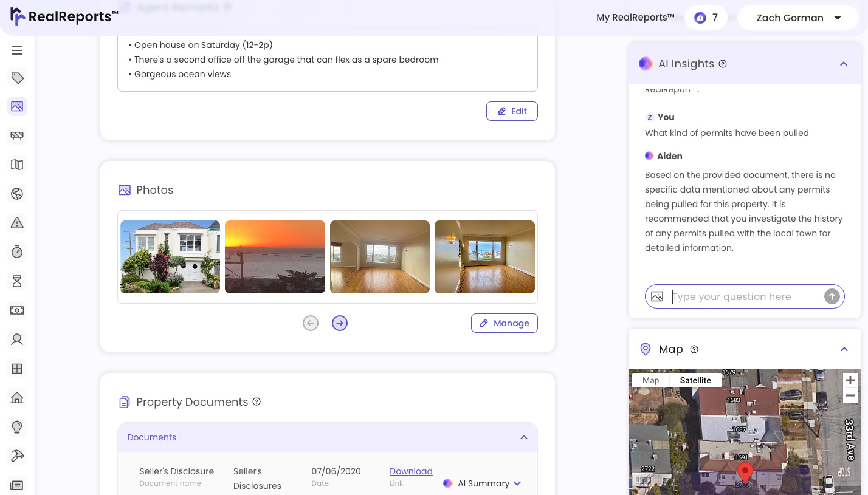The image size is (868, 495).
Task: Switch map to Map view
Action: [650, 380]
